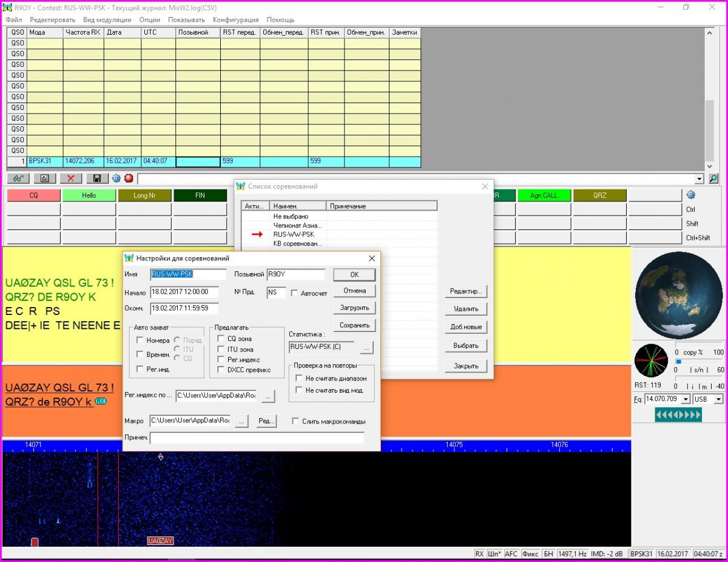Click the red stop icon in toolbar

[129, 178]
